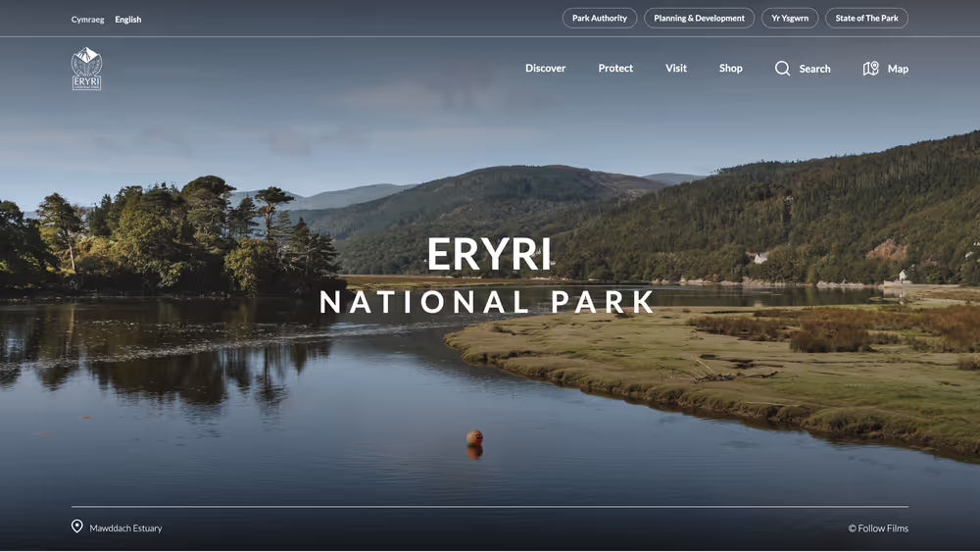This screenshot has width=980, height=552.
Task: Click the Eryri National Park logo
Action: pyautogui.click(x=86, y=69)
